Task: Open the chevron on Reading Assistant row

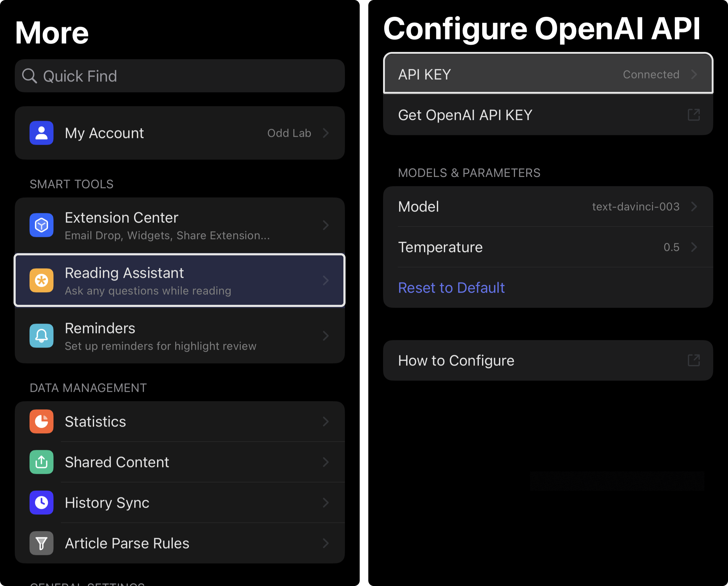Action: pos(326,281)
